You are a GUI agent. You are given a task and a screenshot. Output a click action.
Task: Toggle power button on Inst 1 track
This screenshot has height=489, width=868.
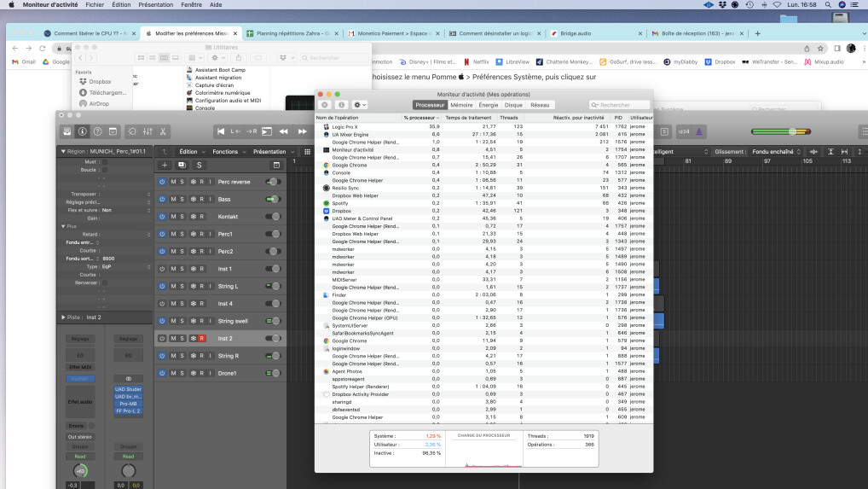click(162, 269)
